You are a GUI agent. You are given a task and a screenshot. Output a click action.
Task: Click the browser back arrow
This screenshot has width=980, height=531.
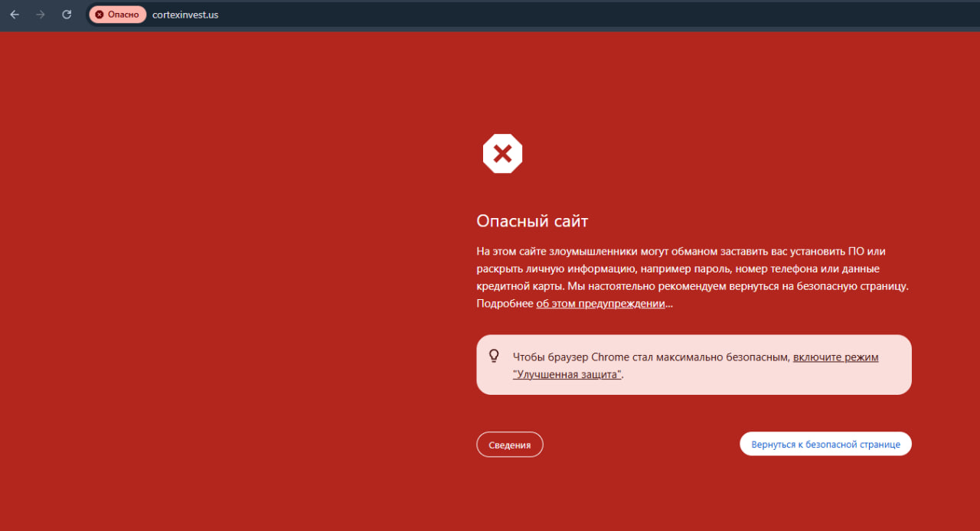coord(15,15)
